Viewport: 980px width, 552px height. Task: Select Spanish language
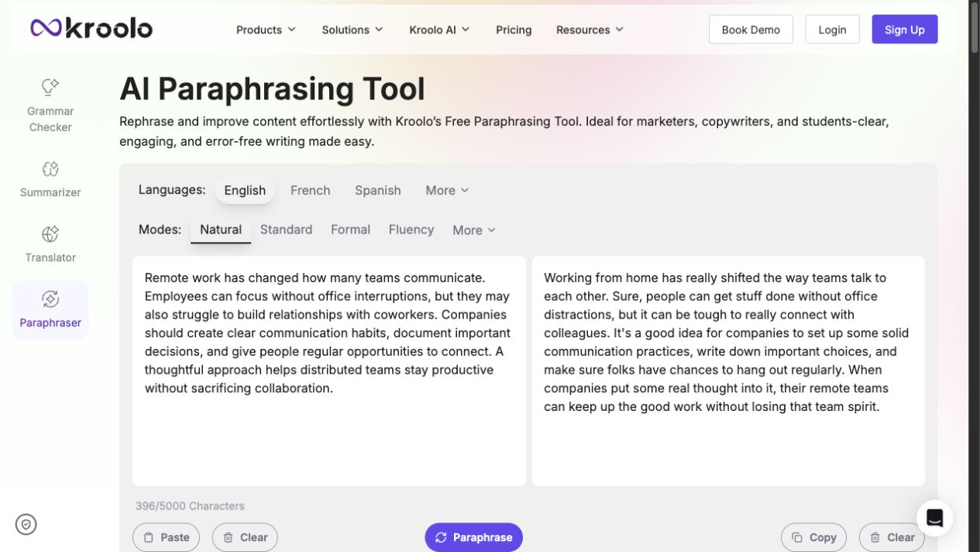[377, 190]
